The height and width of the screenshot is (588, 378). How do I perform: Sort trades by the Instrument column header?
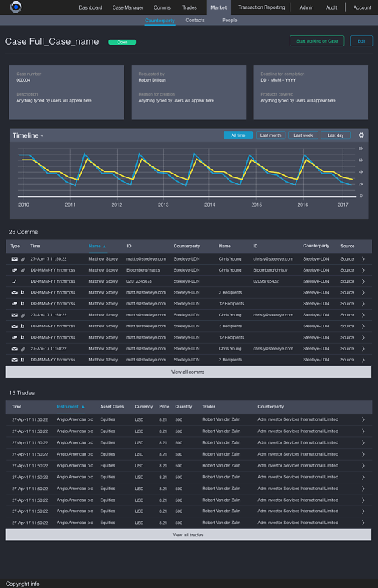pyautogui.click(x=68, y=407)
